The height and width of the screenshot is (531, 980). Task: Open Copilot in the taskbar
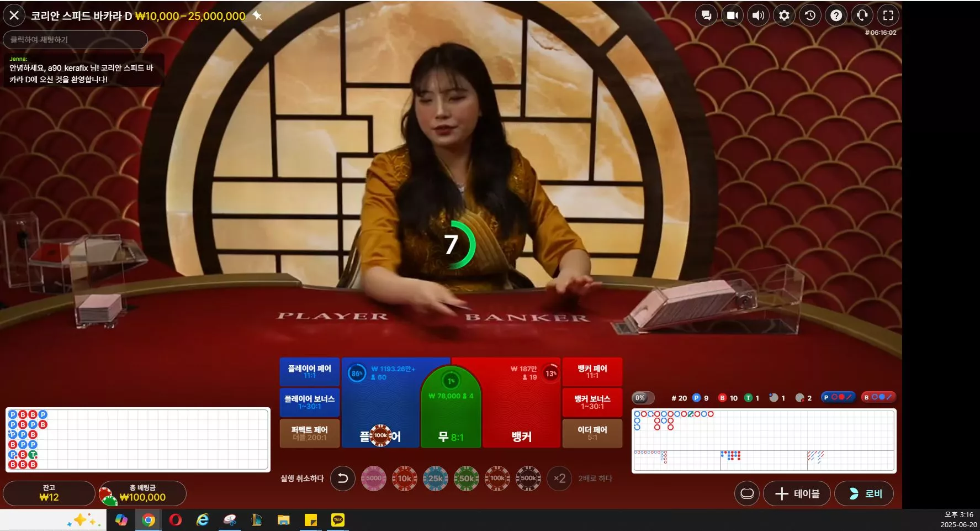pos(121,520)
